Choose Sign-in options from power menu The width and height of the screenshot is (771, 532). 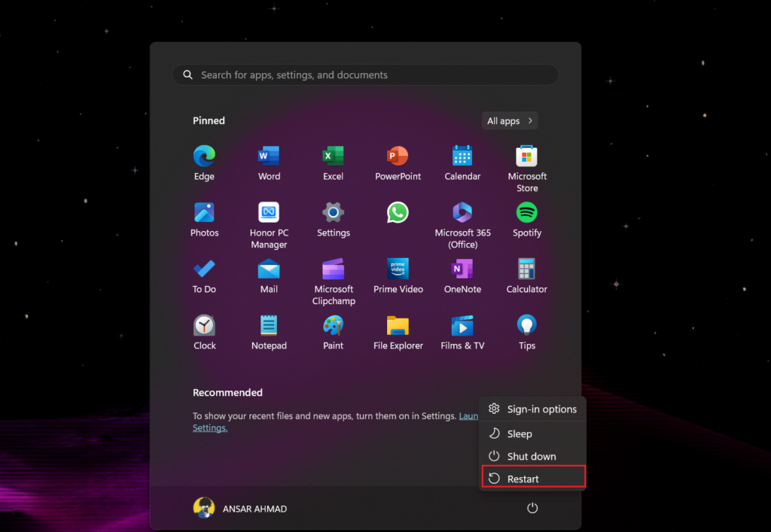click(532, 409)
